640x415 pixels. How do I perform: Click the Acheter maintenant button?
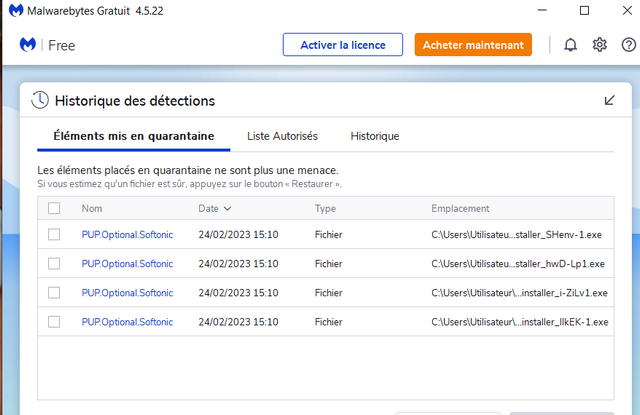click(x=473, y=44)
